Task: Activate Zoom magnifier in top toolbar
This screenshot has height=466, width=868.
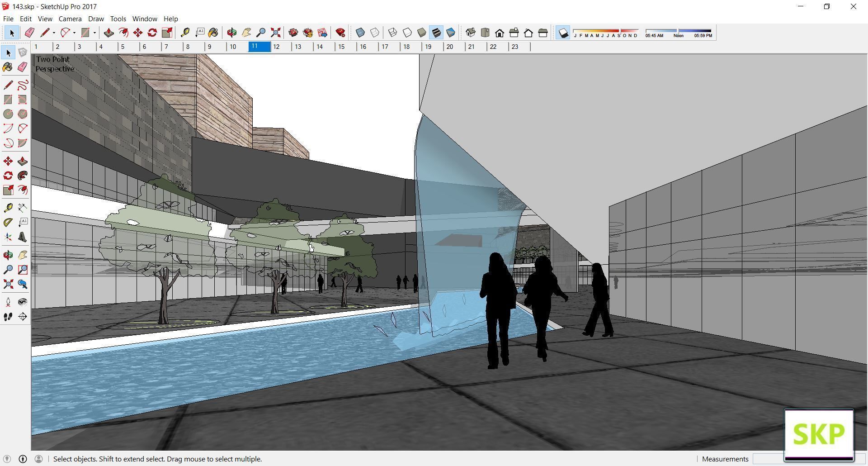Action: click(x=261, y=33)
